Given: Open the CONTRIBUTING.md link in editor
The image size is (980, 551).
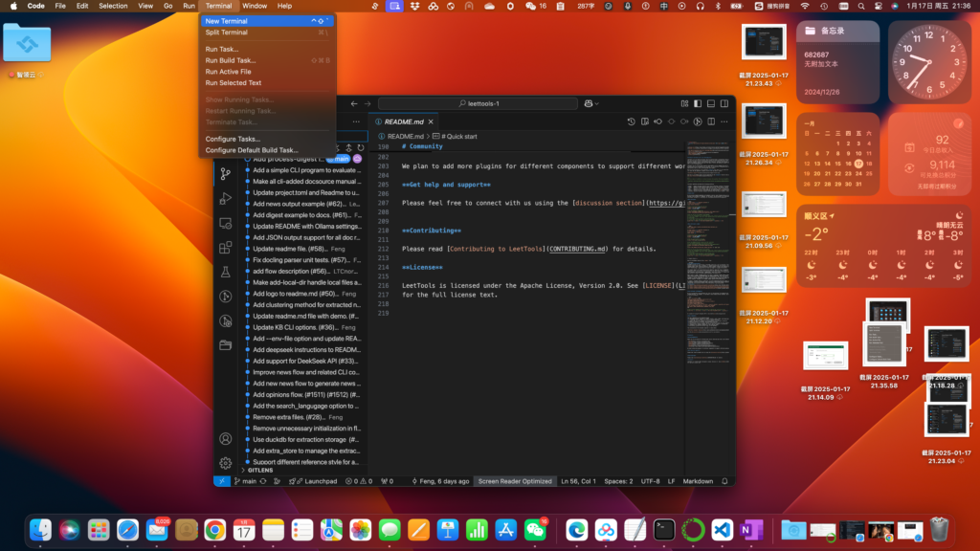Looking at the screenshot, I should point(577,249).
